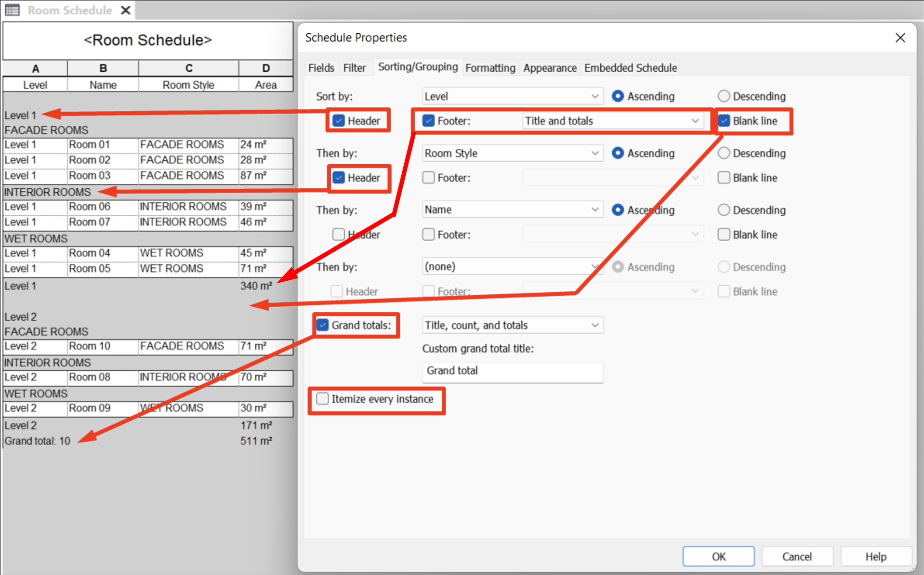Select the Room 02 name cell
The height and width of the screenshot is (575, 924).
coord(103,160)
